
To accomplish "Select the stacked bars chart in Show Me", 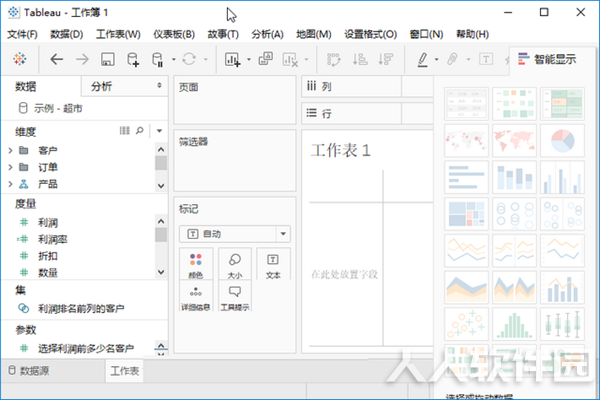I will (514, 177).
